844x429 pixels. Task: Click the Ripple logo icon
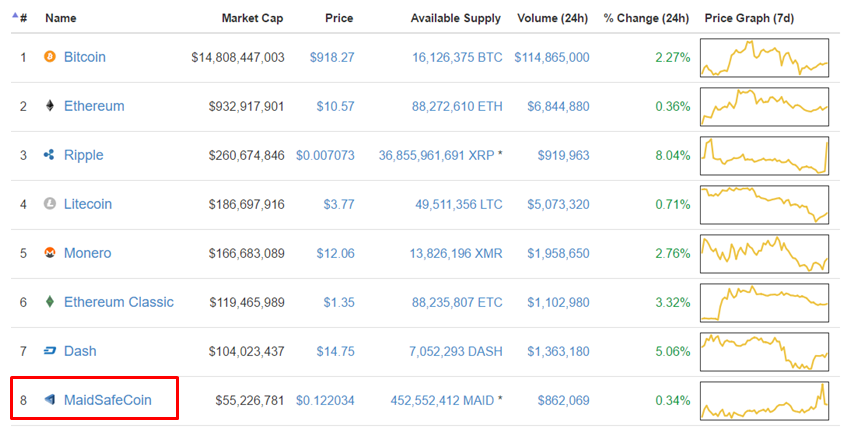[49, 155]
